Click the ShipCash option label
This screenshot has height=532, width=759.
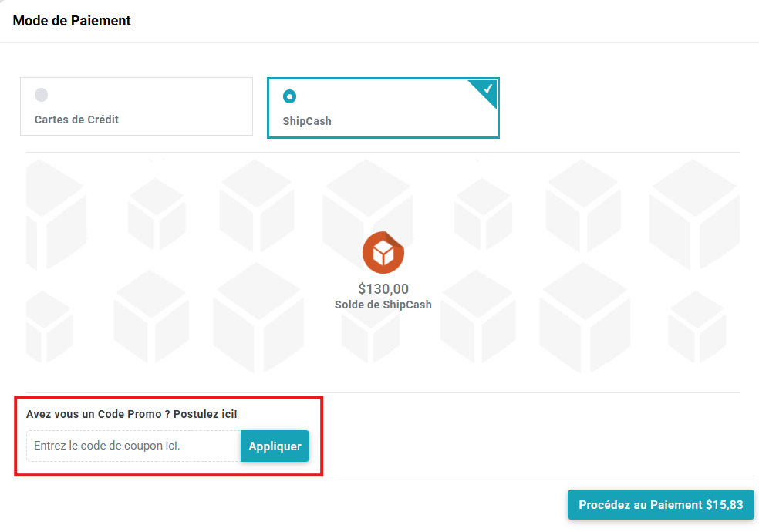coord(307,121)
